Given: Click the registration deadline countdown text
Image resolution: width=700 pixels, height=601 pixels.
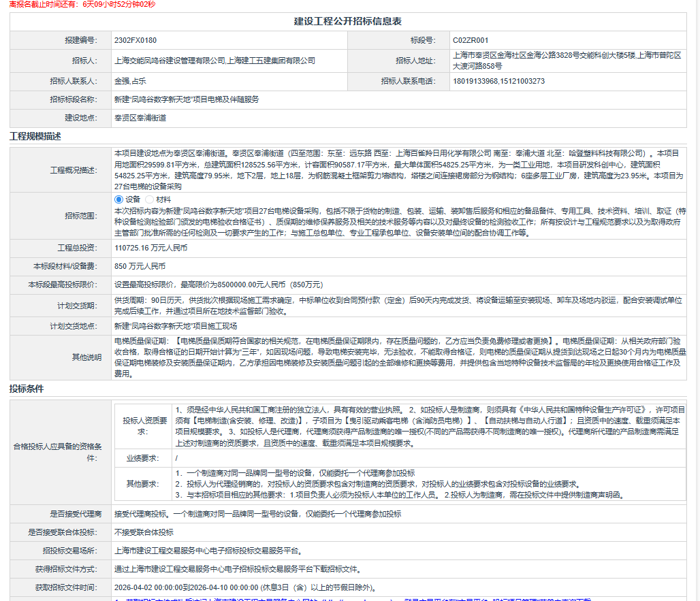Looking at the screenshot, I should pos(78,5).
